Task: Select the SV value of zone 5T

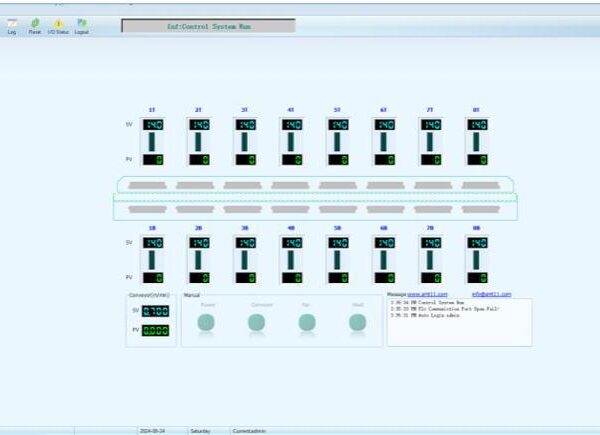Action: tap(338, 125)
